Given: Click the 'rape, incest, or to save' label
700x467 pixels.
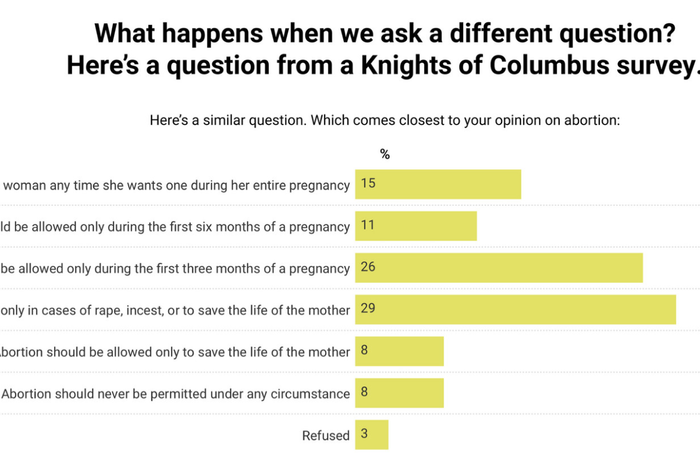Looking at the screenshot, I should click(176, 309).
